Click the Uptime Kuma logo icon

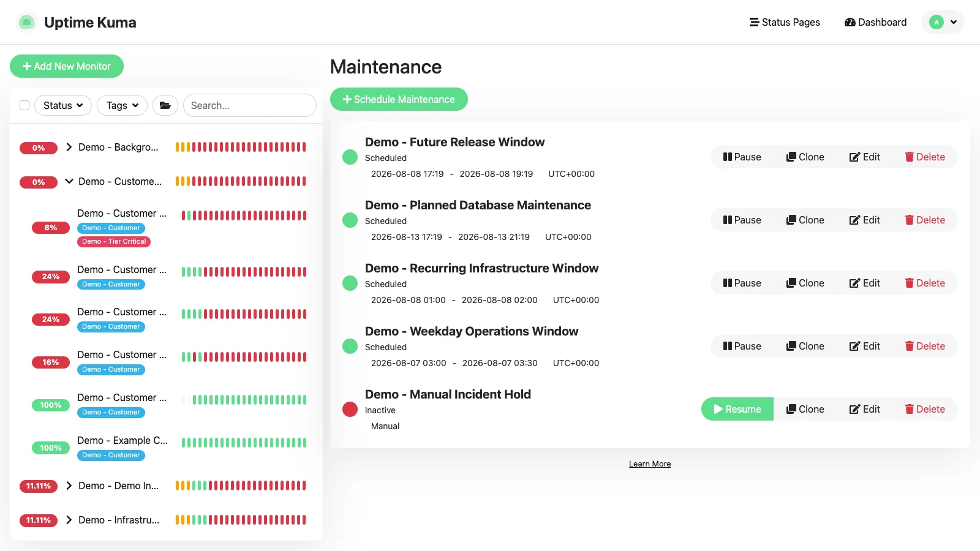click(x=26, y=23)
